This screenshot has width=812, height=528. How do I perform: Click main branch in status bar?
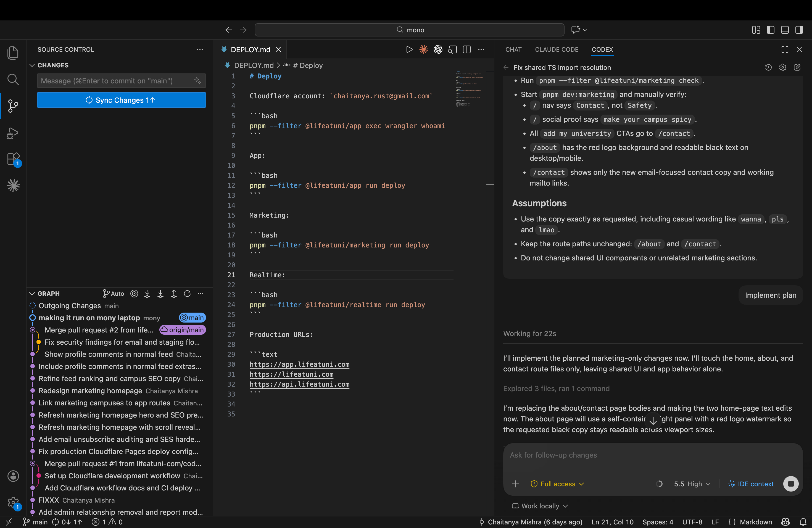pos(35,522)
